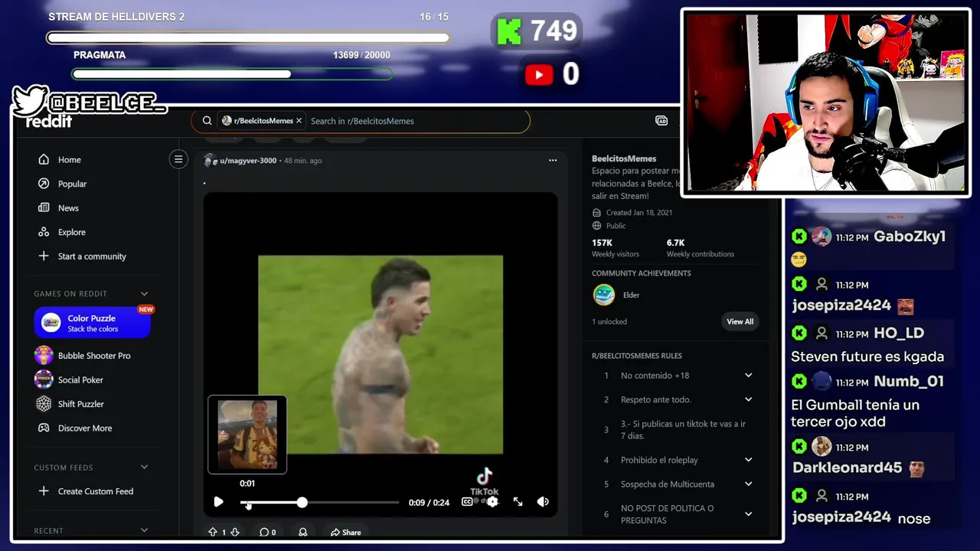Click the 0:09 / 0:24 time display
The width and height of the screenshot is (980, 551).
click(429, 503)
